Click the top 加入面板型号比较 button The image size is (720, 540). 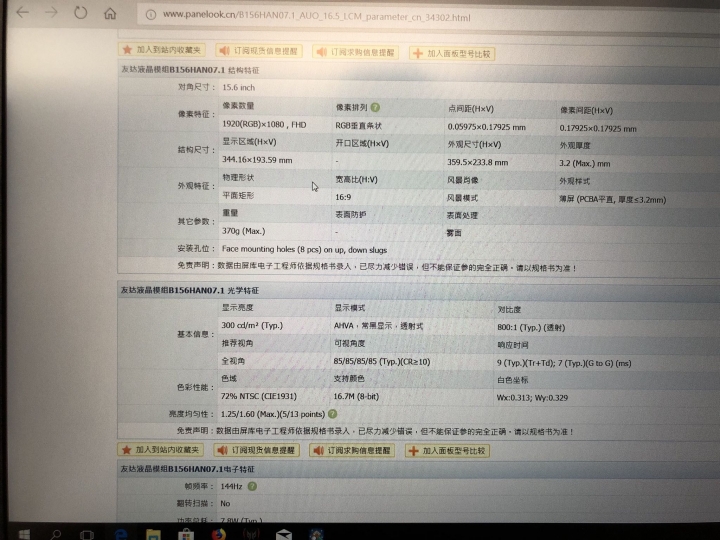click(x=452, y=54)
